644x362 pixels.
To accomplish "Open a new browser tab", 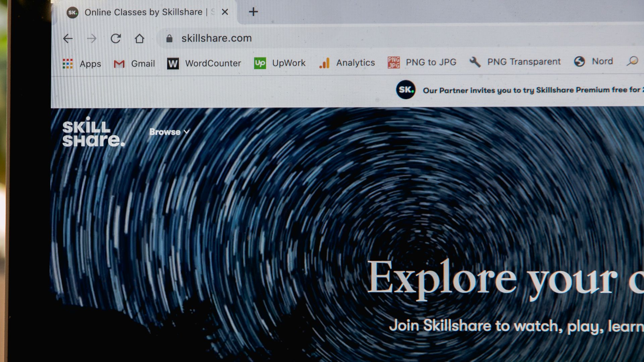I will click(253, 12).
